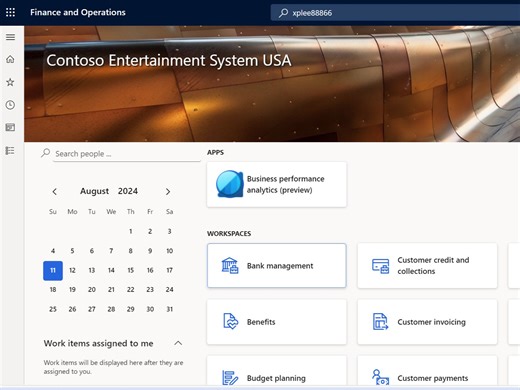Click the Customer credit and collections icon

pyautogui.click(x=380, y=266)
